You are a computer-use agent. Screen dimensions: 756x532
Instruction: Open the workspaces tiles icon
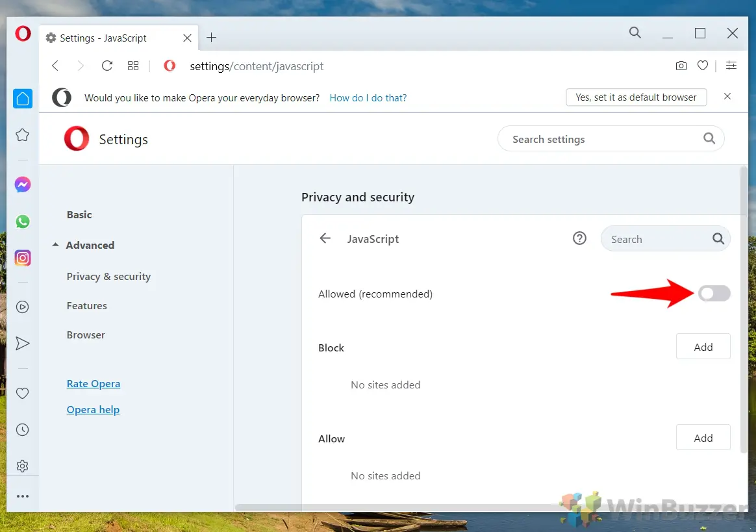(133, 66)
